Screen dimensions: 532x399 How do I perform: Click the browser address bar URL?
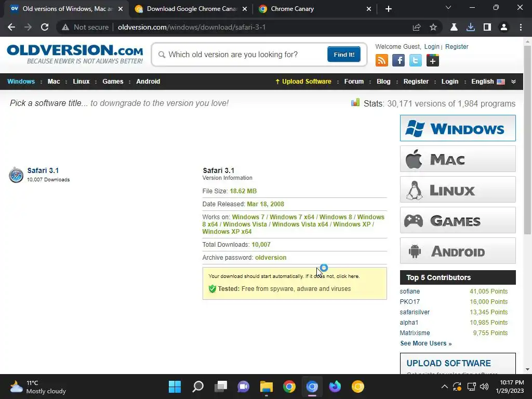[x=192, y=27]
